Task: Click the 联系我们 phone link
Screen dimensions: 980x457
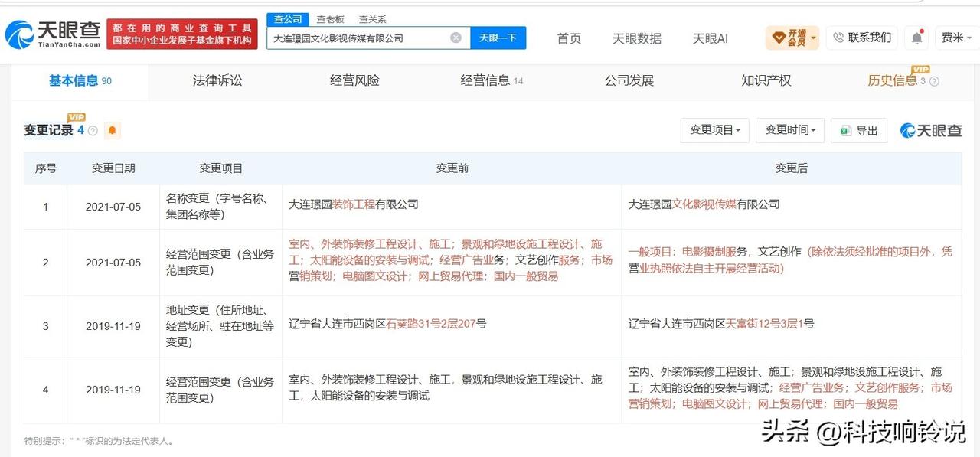Action: tap(862, 38)
